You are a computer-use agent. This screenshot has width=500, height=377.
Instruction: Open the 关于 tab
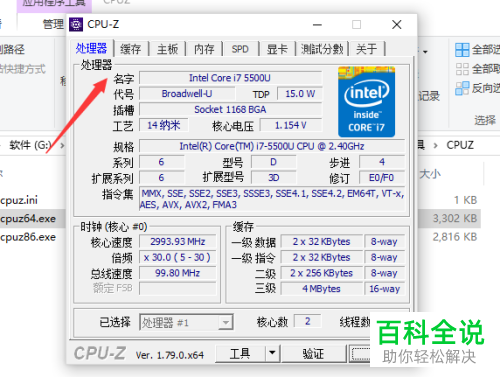click(366, 49)
